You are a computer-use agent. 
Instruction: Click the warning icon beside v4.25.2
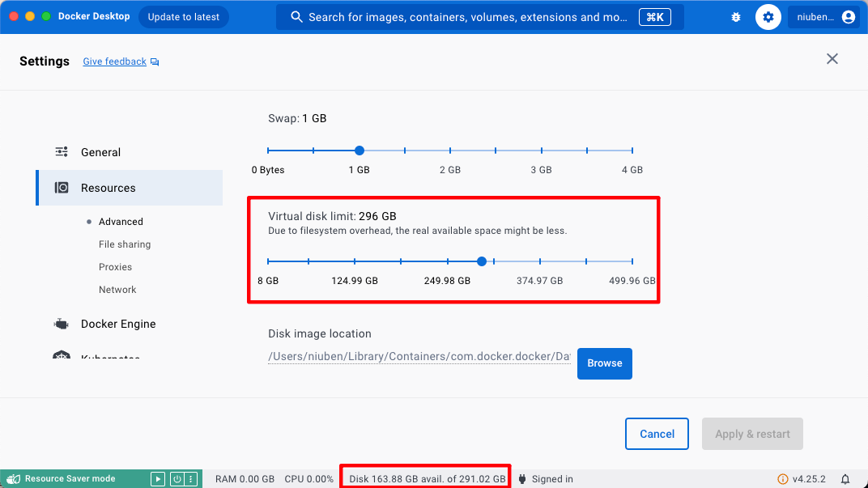[782, 478]
